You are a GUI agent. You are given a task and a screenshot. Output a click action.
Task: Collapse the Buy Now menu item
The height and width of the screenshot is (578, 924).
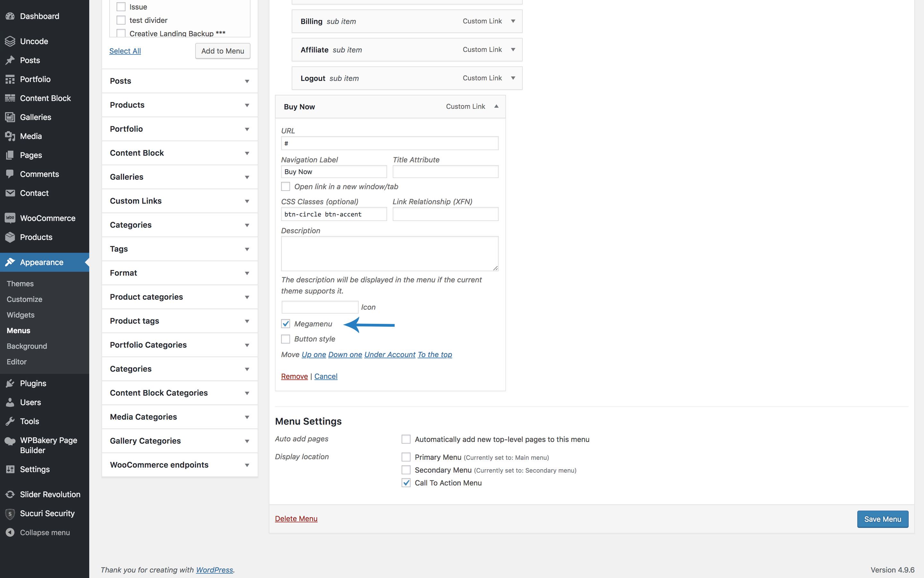[x=496, y=107]
